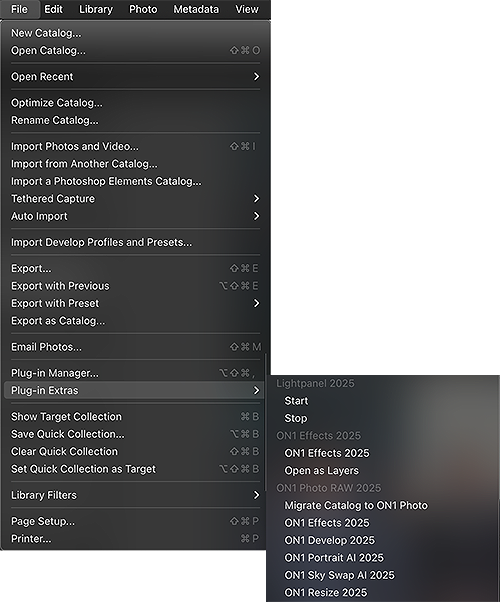500x602 pixels.
Task: Open the Metadata menu
Action: tap(196, 9)
